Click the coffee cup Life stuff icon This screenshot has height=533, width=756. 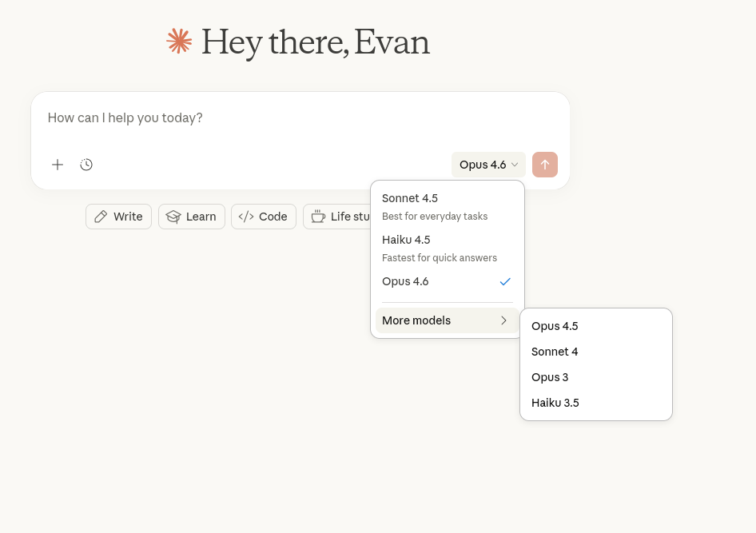pos(318,217)
